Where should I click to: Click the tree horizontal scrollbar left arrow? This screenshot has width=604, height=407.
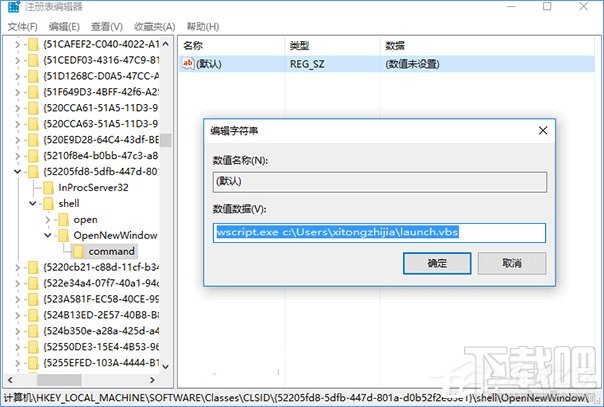[10, 380]
